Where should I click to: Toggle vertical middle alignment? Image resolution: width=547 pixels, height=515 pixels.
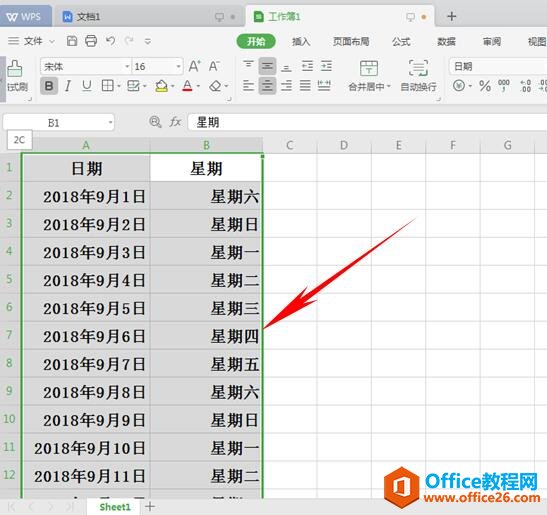267,66
